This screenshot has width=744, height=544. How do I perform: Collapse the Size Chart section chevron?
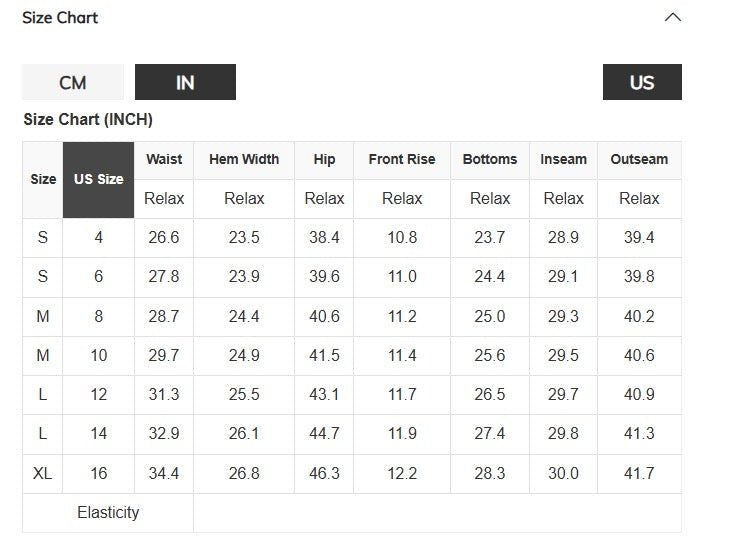point(673,17)
